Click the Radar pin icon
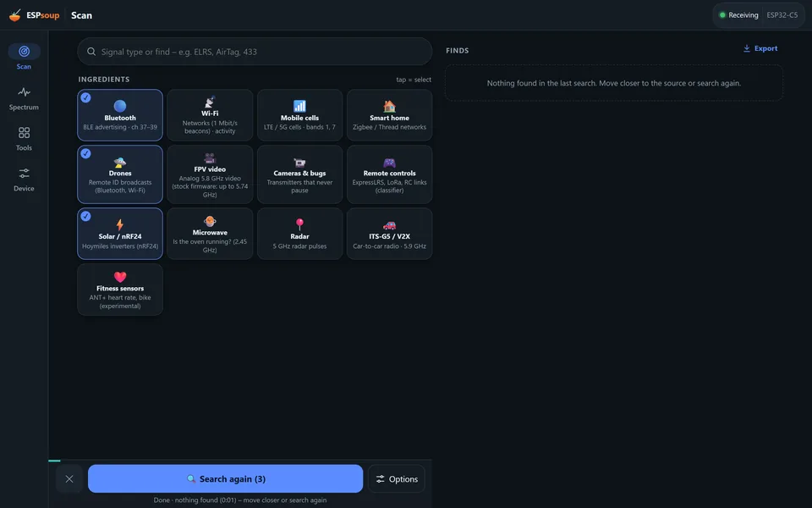Viewport: 812px width, 508px height. (x=299, y=224)
